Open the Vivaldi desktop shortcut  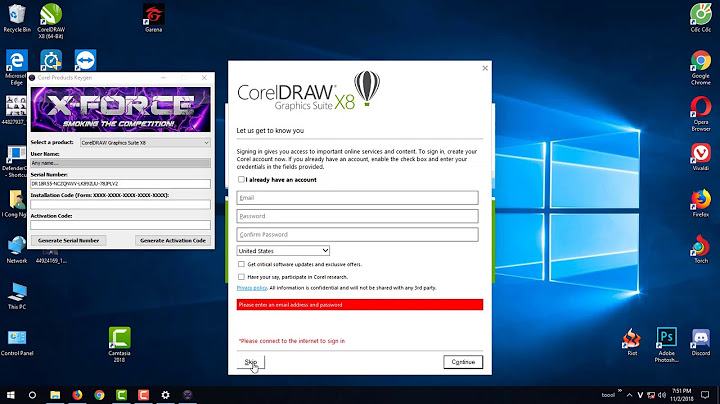click(x=701, y=157)
